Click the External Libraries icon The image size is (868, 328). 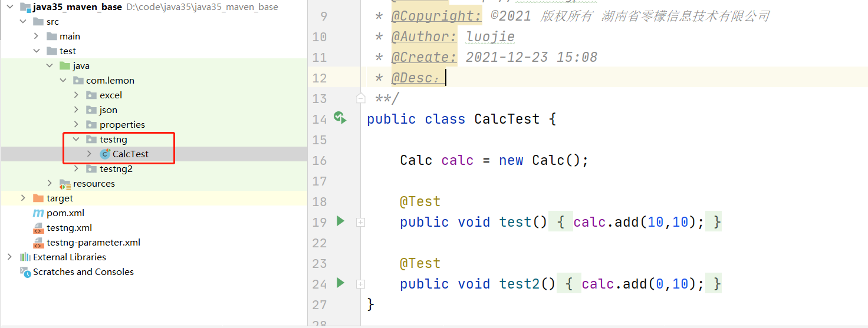[x=25, y=257]
